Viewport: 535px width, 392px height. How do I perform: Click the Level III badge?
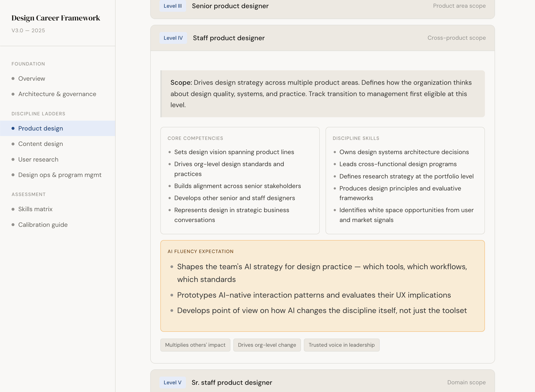click(x=173, y=6)
